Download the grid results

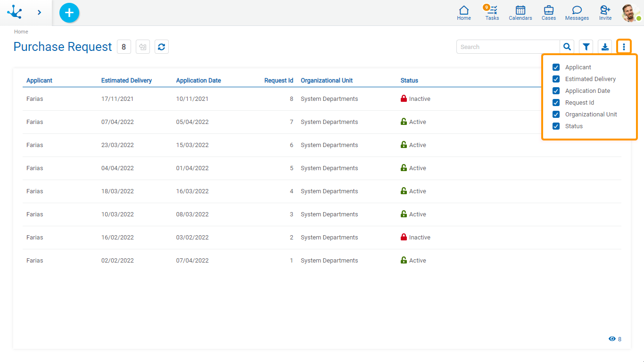pos(605,47)
